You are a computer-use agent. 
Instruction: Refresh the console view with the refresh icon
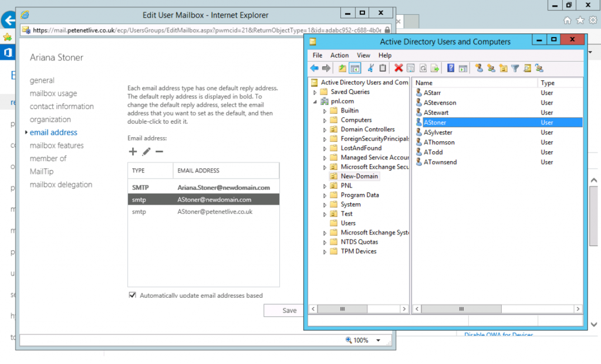pyautogui.click(x=422, y=68)
